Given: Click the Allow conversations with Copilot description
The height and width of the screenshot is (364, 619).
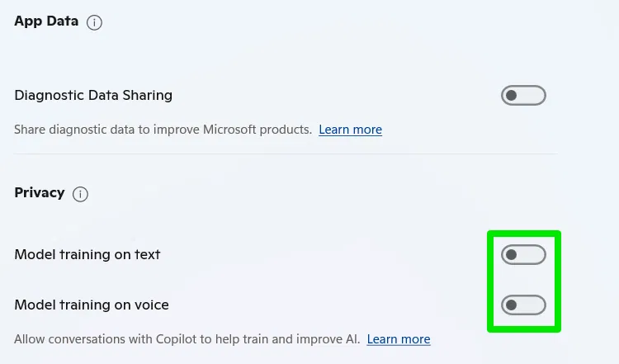Looking at the screenshot, I should [x=187, y=339].
